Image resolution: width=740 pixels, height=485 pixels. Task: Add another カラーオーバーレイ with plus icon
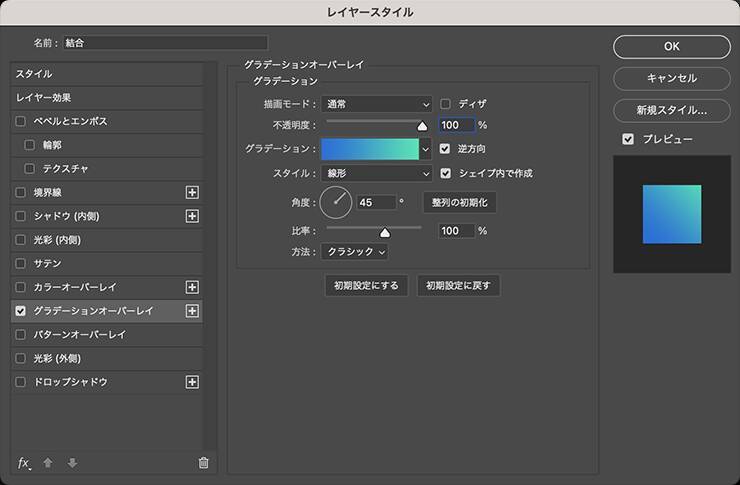coord(193,287)
